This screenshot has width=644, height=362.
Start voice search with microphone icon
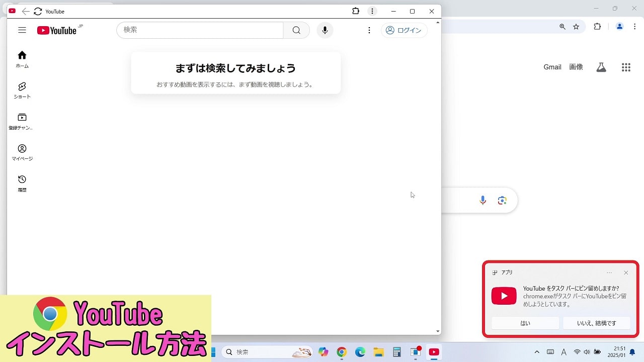pyautogui.click(x=325, y=30)
